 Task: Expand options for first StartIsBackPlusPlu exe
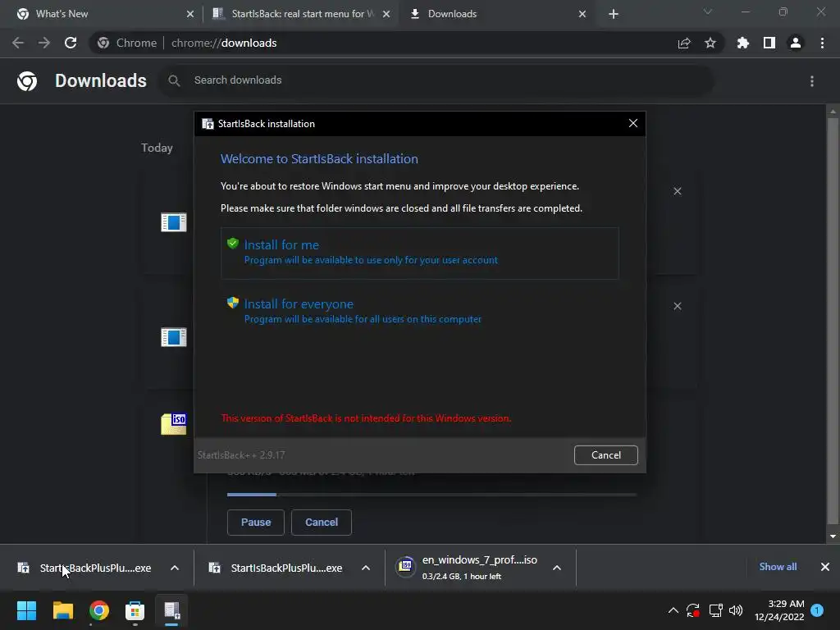(x=175, y=568)
